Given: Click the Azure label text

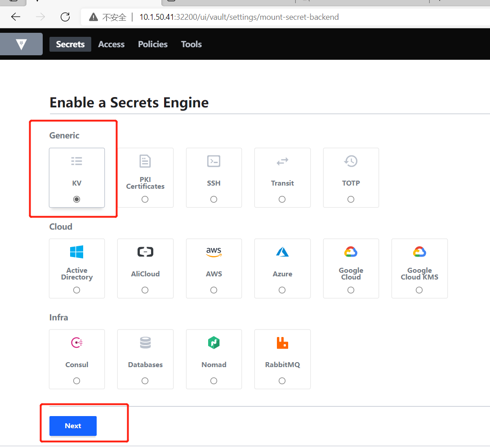Looking at the screenshot, I should click(x=282, y=274).
